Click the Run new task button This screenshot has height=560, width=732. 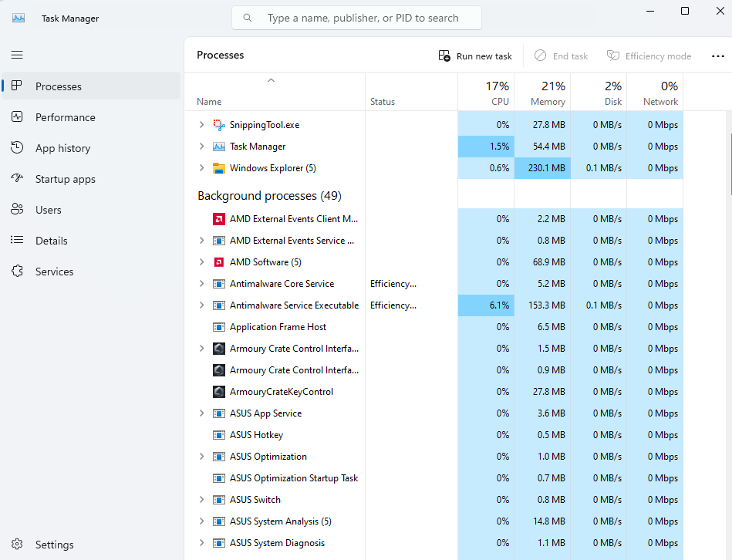[x=475, y=56]
